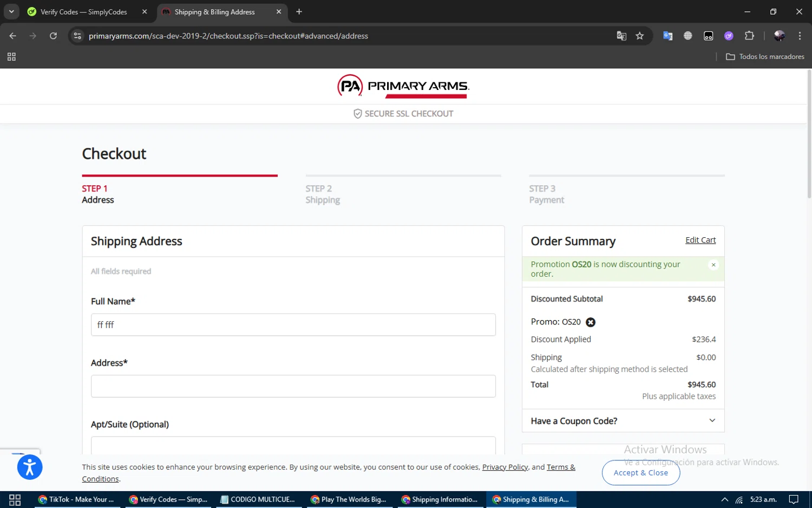Open the network status tray icon
The width and height of the screenshot is (812, 508).
739,499
